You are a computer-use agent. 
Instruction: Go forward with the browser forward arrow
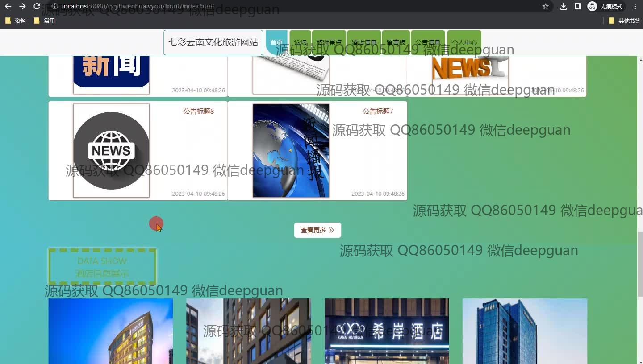tap(22, 6)
